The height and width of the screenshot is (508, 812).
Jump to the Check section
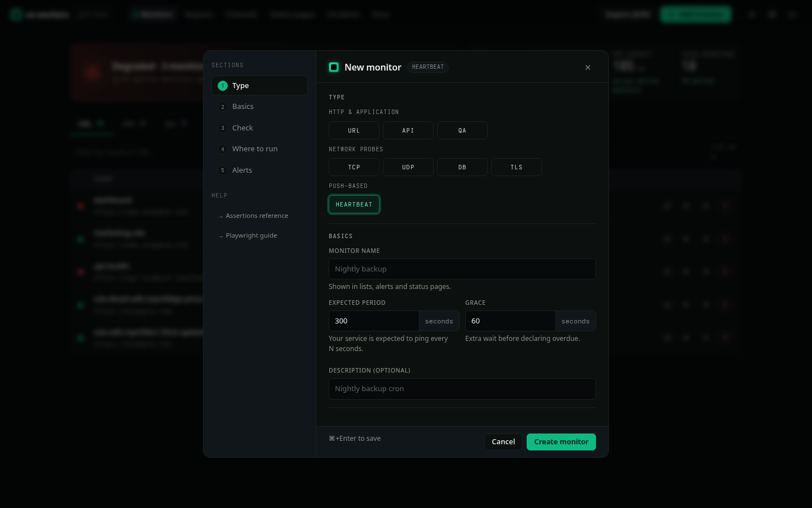[x=259, y=128]
